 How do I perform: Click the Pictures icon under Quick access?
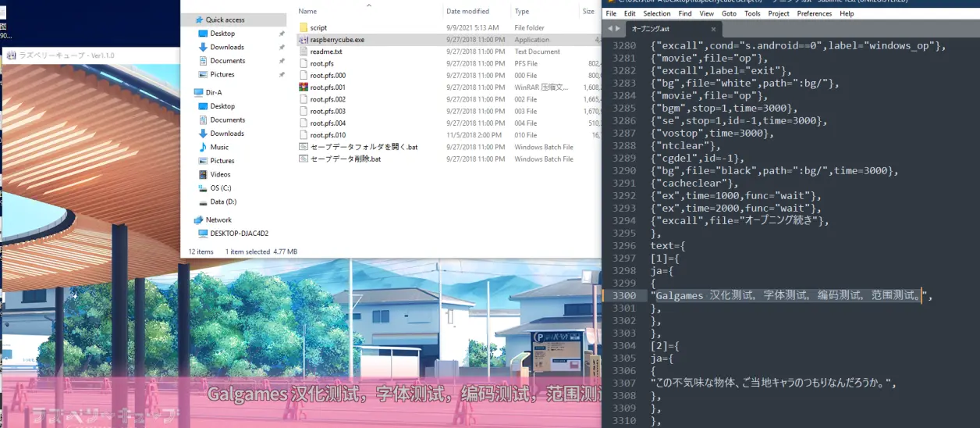click(x=203, y=74)
